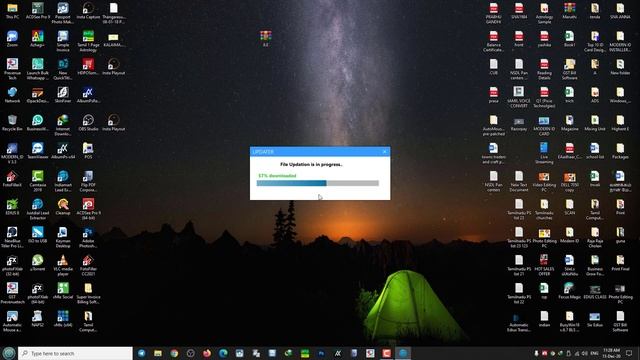Open Firefox from the taskbar
This screenshot has width=640, height=360.
point(207,353)
